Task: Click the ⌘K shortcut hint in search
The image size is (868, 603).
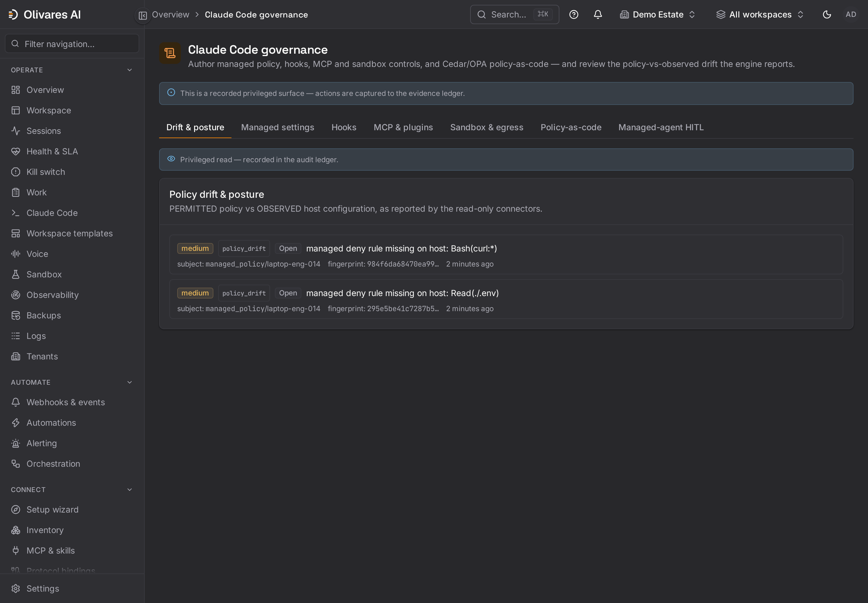Action: point(542,14)
